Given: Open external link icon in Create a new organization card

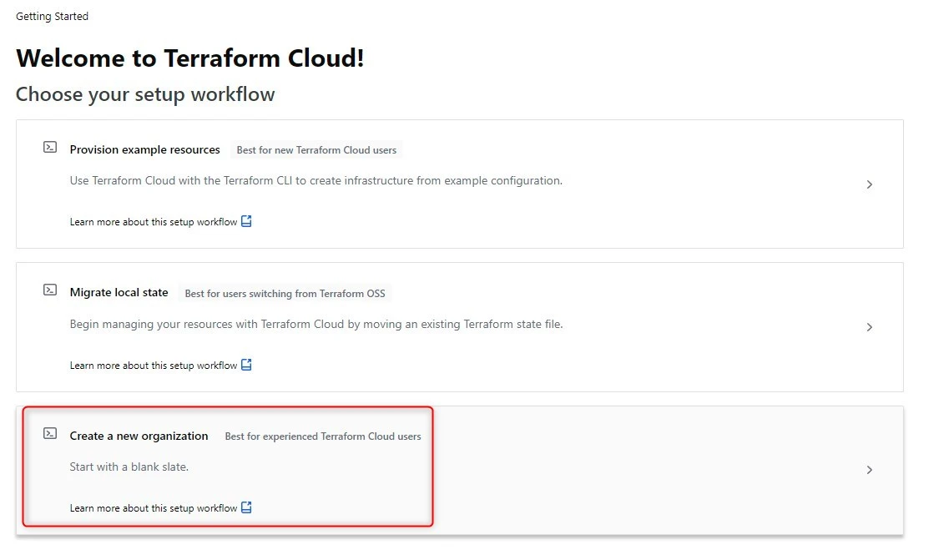Looking at the screenshot, I should (x=246, y=507).
